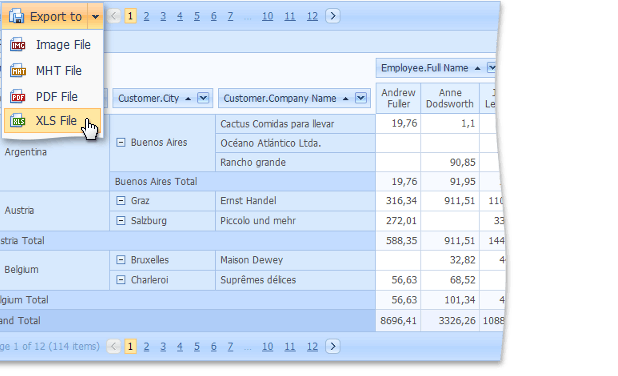Click Anne Dodsworth column header
The image size is (618, 376).
[x=450, y=98]
